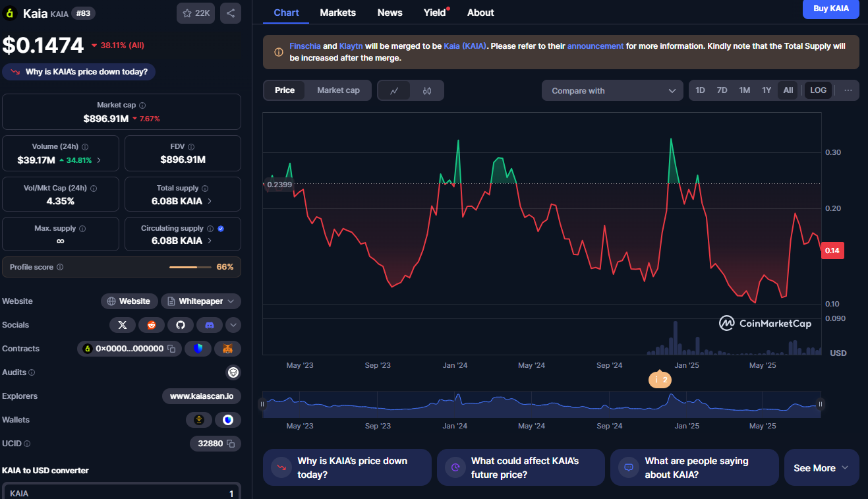Screen dimensions: 868x499
Task: Click the UCID info icon
Action: 27,444
